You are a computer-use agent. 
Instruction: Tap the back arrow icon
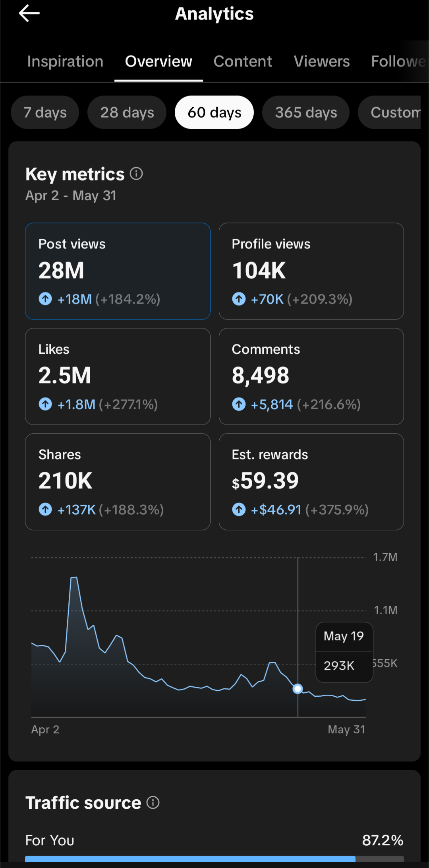(29, 14)
